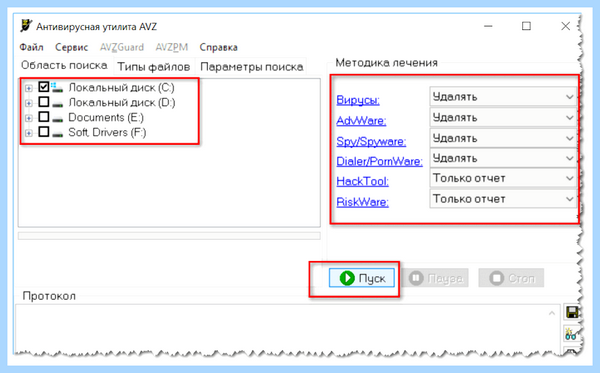Expand the Локальный диск (D:) tree node

pyautogui.click(x=29, y=103)
